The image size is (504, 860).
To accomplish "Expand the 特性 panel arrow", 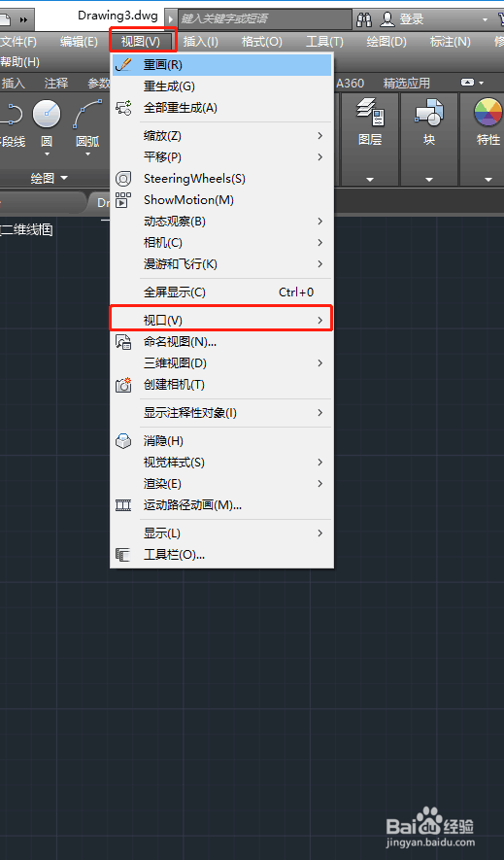I will (x=488, y=180).
